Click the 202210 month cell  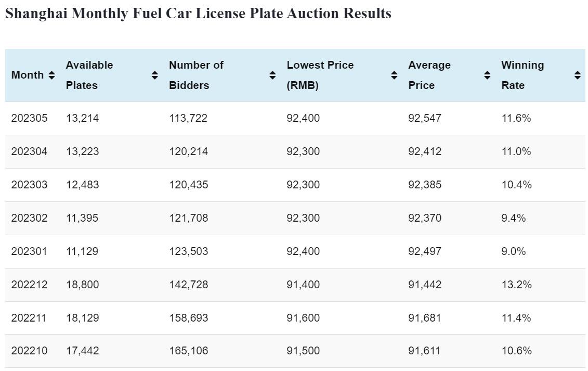(29, 351)
